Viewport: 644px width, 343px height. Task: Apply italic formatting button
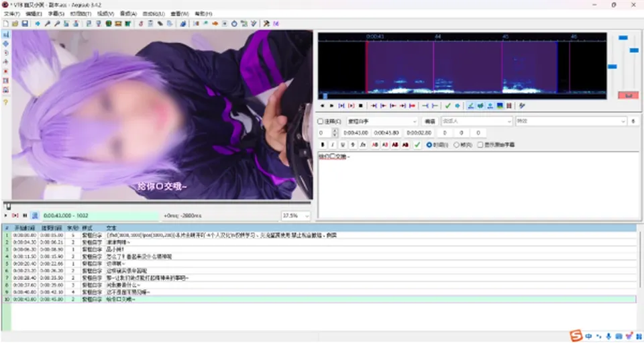pos(333,144)
